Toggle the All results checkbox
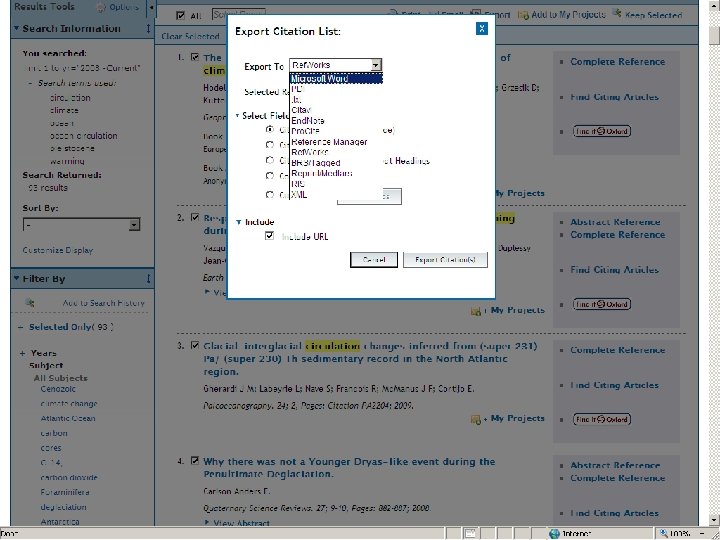This screenshot has height=540, width=720. coord(180,16)
